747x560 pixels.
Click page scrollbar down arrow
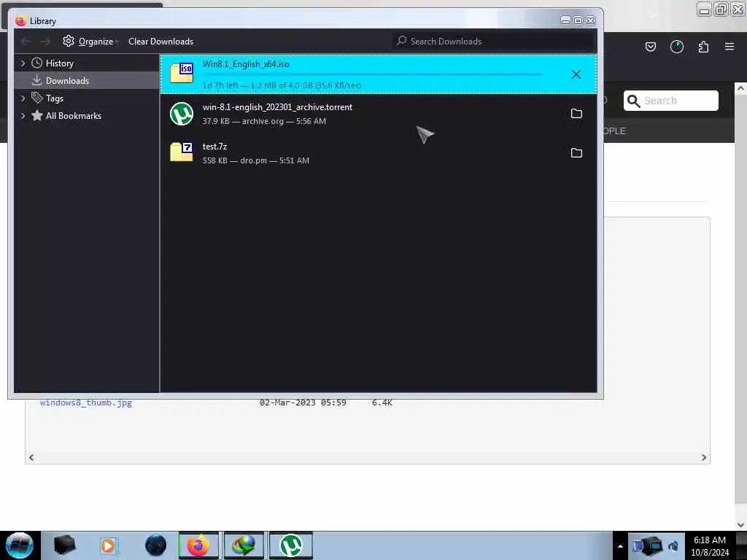coord(740,525)
